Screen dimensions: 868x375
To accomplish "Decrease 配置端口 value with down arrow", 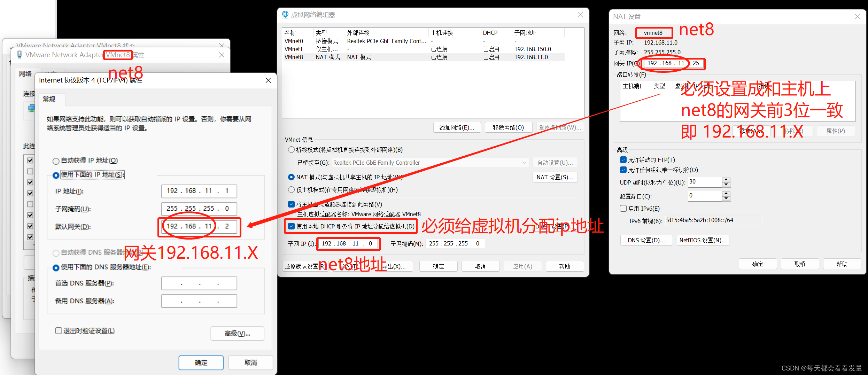I will tap(726, 198).
